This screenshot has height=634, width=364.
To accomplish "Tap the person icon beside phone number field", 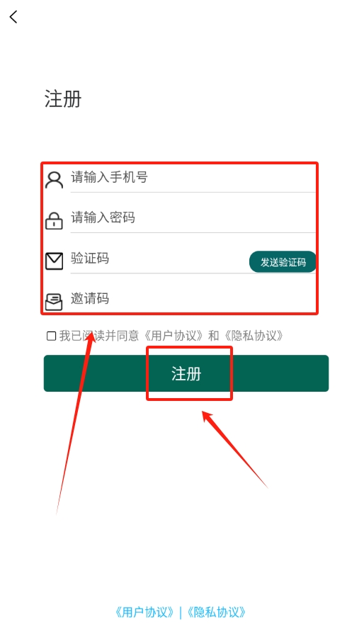I will [x=54, y=181].
